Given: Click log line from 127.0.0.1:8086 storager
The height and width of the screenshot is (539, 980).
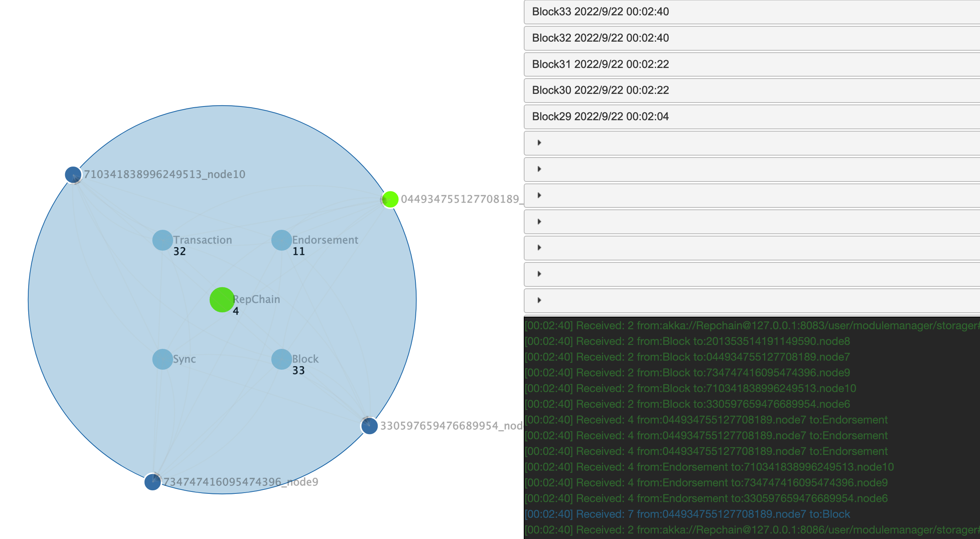Looking at the screenshot, I should (x=752, y=530).
